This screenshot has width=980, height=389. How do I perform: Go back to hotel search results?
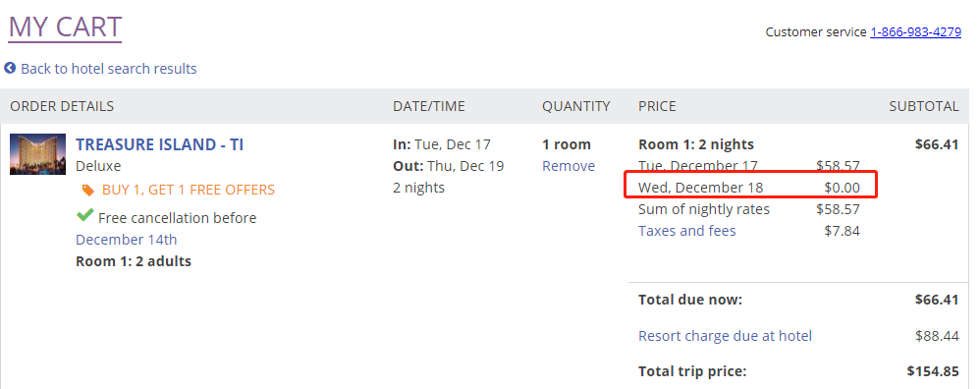(x=109, y=69)
